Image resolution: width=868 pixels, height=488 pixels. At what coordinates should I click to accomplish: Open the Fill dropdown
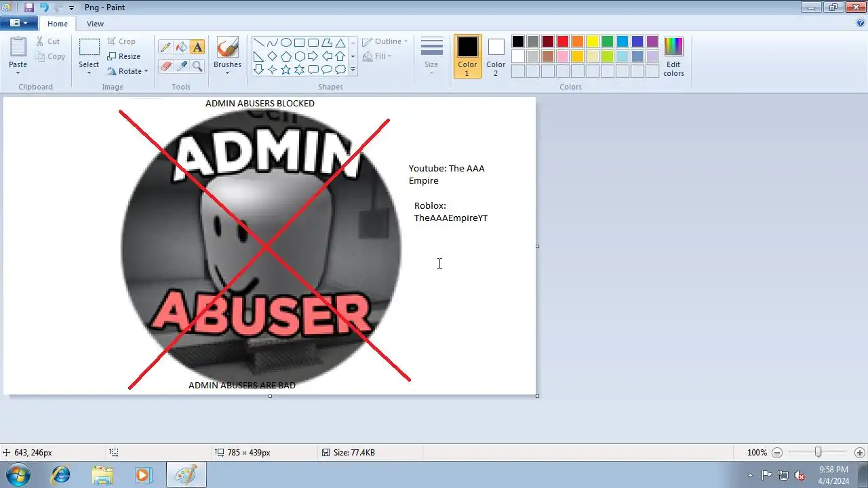(x=377, y=56)
